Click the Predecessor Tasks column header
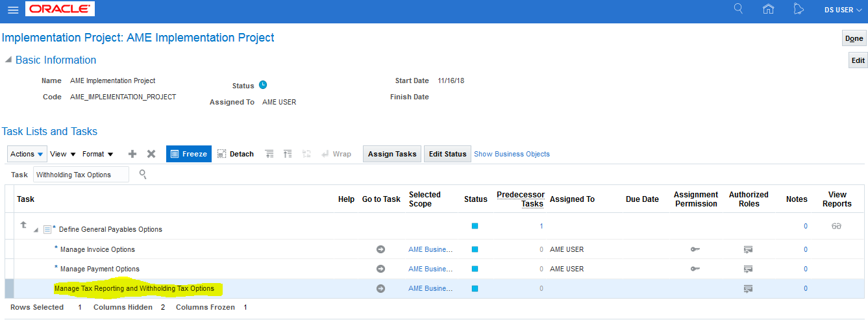Image resolution: width=868 pixels, height=335 pixels. coord(520,199)
